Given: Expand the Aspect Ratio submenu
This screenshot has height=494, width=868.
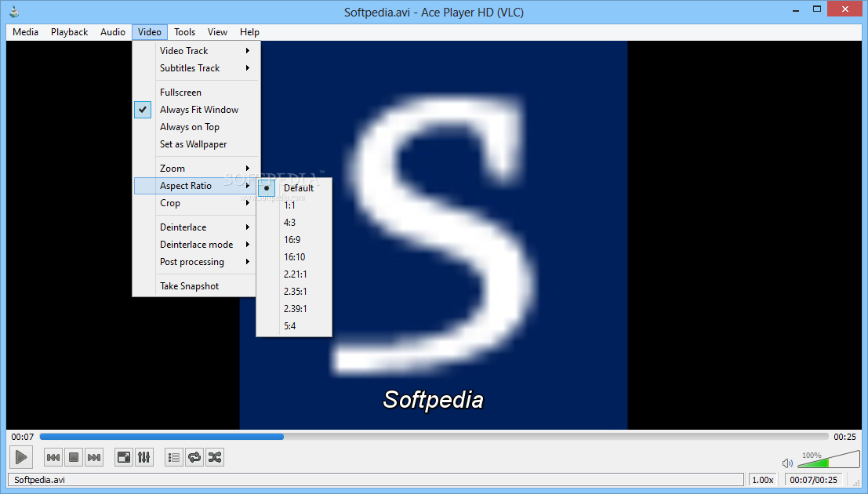Looking at the screenshot, I should (197, 186).
